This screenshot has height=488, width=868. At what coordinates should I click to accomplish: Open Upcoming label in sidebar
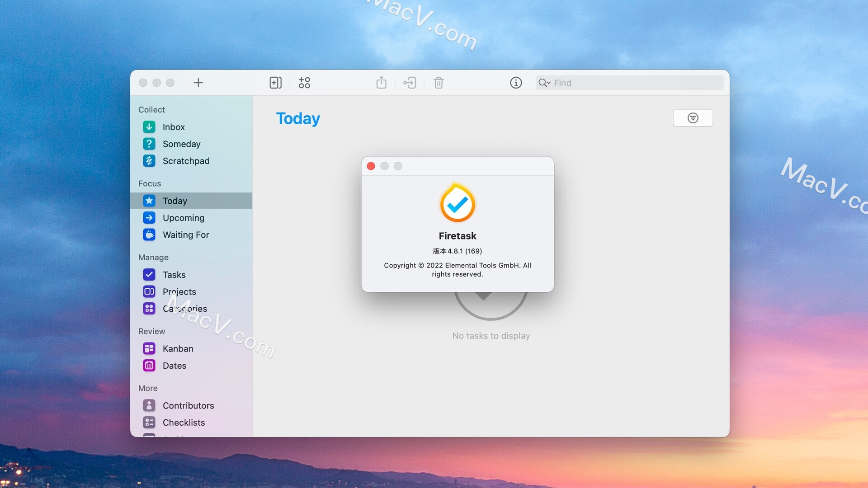183,218
